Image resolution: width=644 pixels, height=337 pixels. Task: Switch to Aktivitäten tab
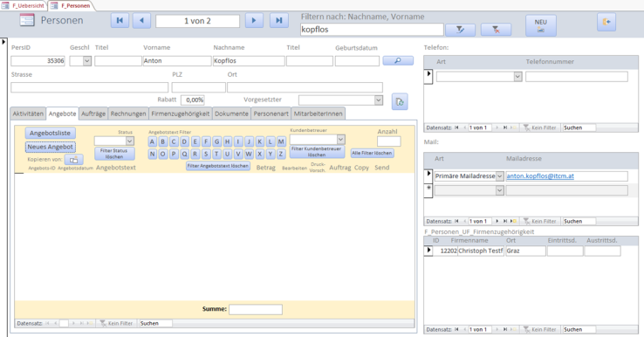tap(28, 113)
